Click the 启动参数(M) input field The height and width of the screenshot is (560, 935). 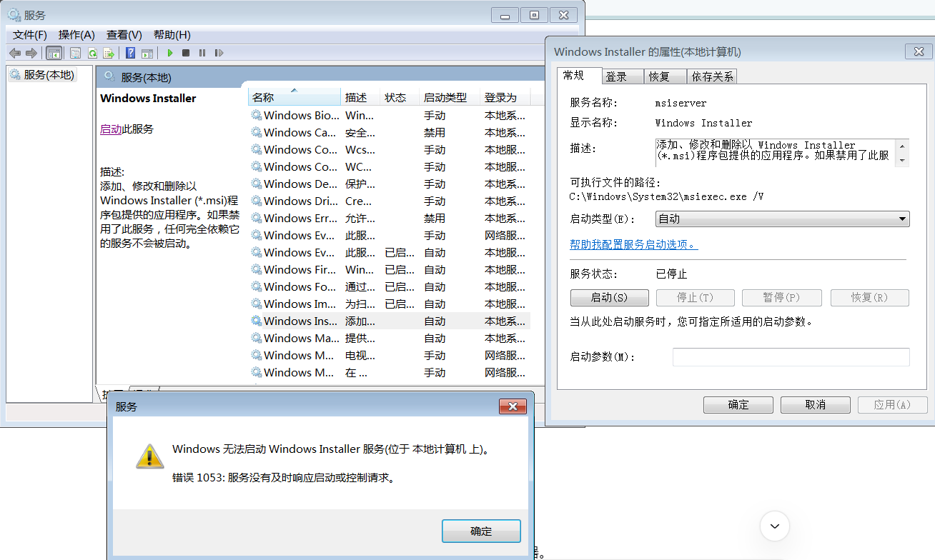(791, 357)
